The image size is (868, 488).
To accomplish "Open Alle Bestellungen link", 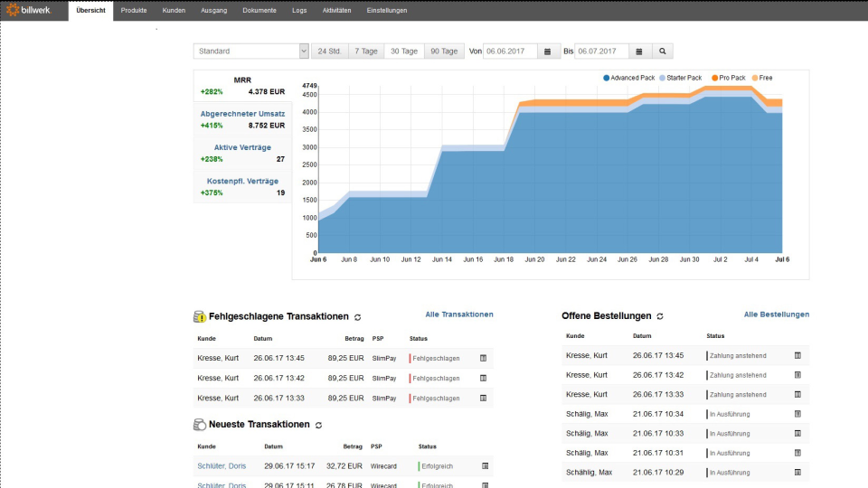I will (776, 314).
